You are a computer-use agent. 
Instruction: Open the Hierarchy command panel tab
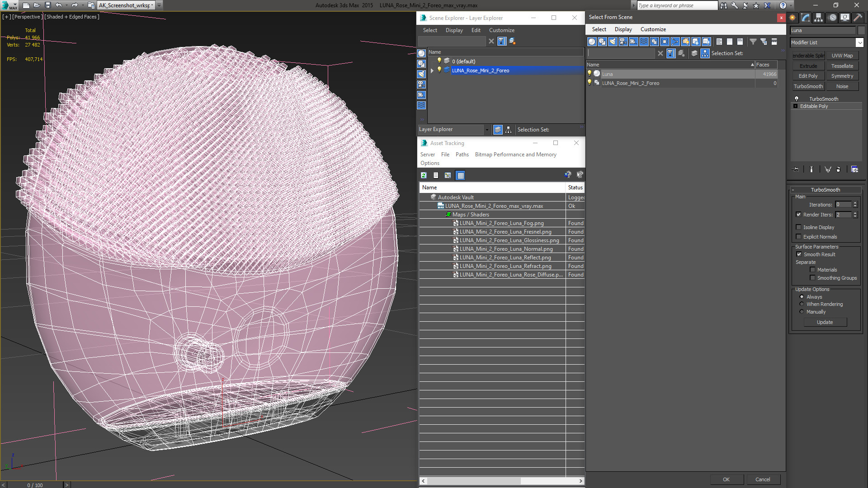(x=819, y=18)
